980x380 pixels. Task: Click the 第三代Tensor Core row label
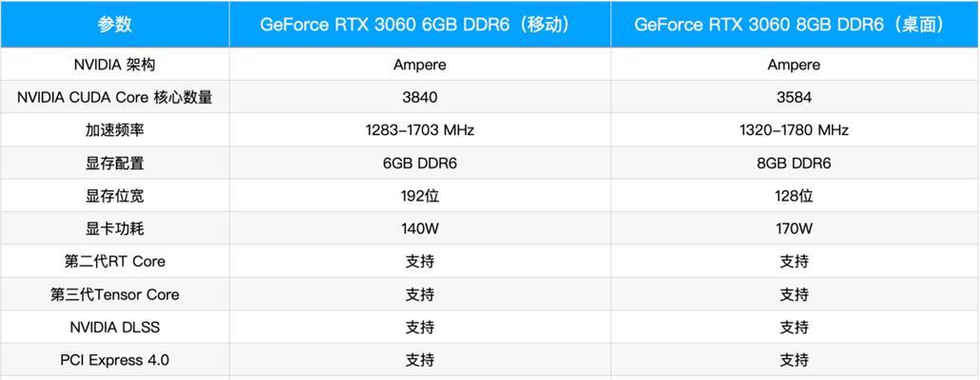[x=114, y=294]
